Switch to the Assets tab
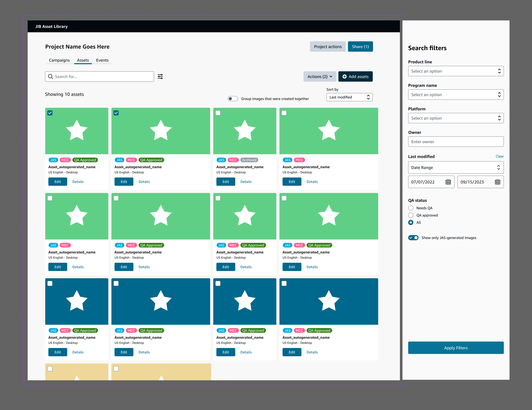Screen dimensions: 532x410 [83, 60]
